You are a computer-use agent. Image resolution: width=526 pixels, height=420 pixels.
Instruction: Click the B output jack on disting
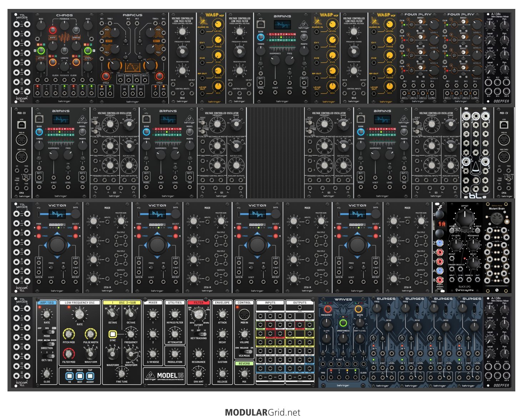click(440, 280)
